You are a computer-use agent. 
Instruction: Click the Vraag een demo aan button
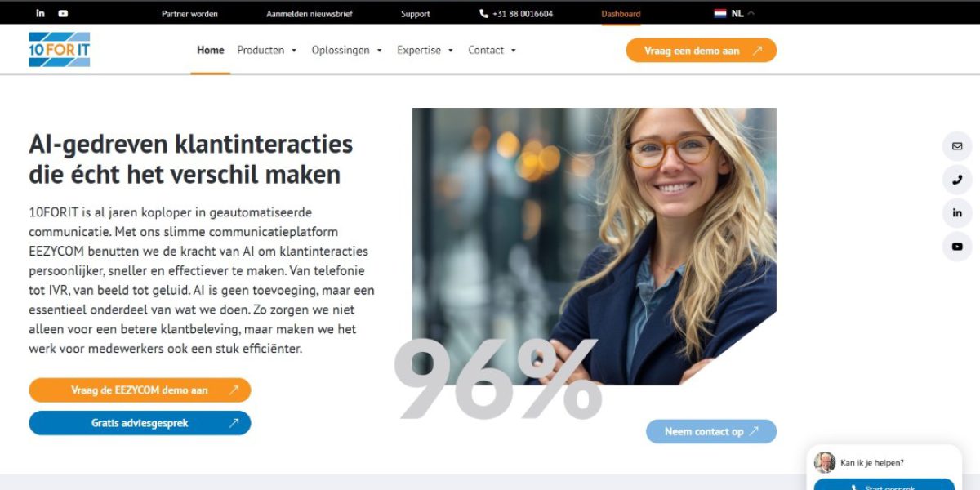coord(702,51)
